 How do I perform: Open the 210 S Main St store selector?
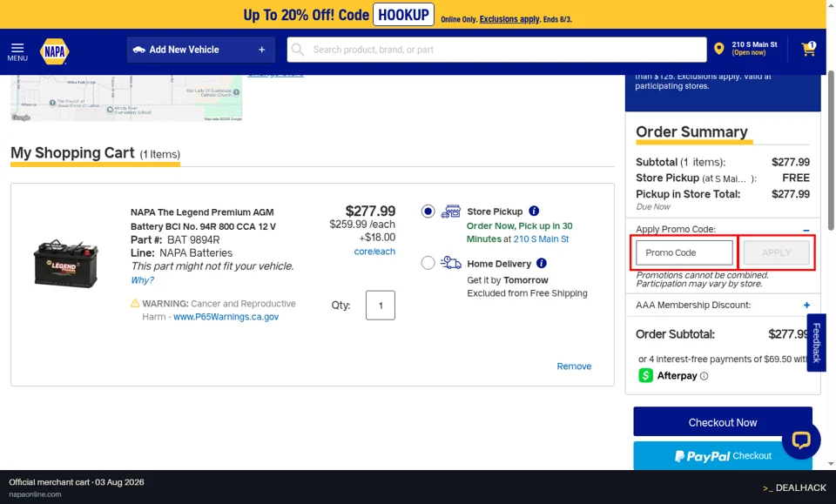(x=754, y=49)
